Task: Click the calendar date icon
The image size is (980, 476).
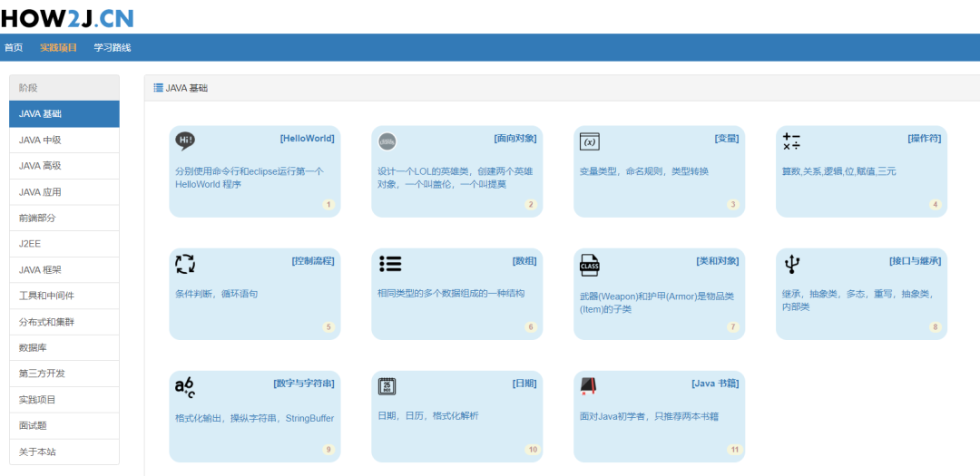Action: pyautogui.click(x=387, y=386)
